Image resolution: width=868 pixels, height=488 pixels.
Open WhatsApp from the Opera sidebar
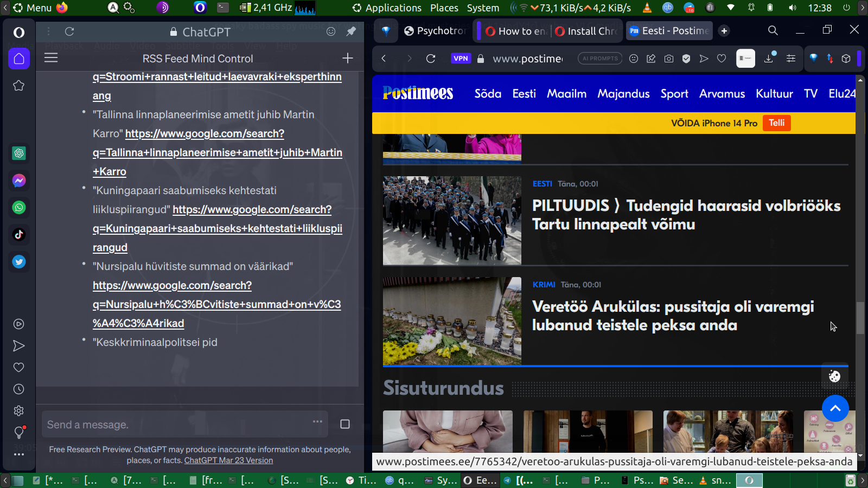[19, 208]
